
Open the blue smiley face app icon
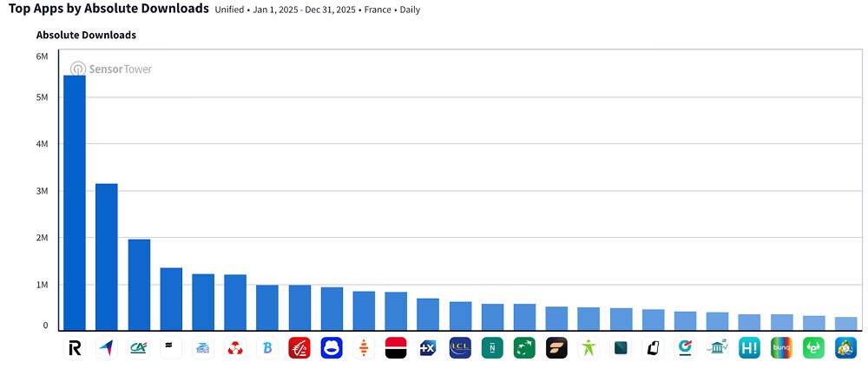coord(332,348)
